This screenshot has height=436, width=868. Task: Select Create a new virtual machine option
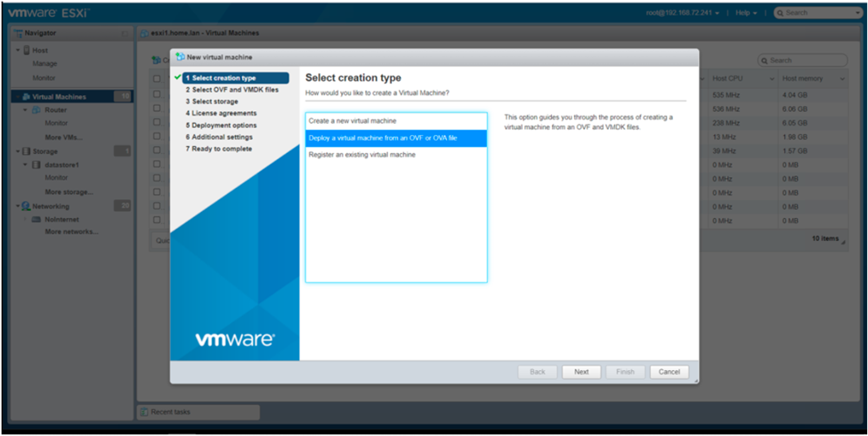click(x=396, y=121)
